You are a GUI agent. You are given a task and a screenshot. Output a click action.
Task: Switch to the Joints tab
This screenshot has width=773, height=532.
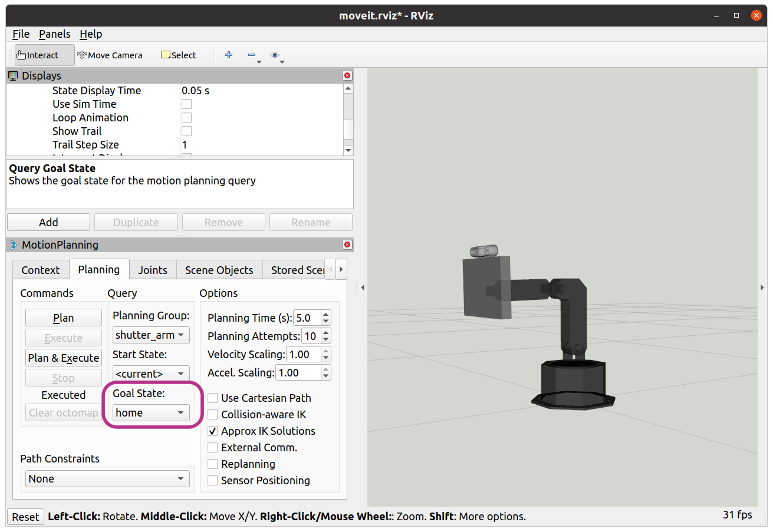(153, 270)
